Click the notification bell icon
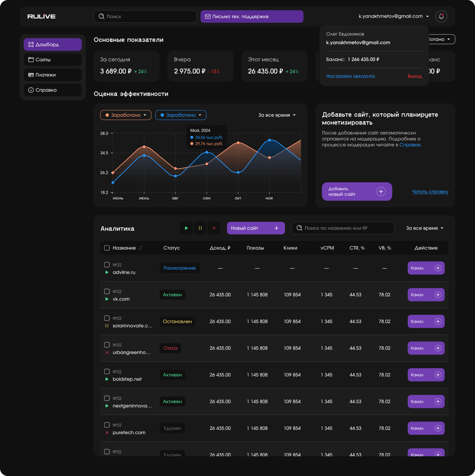The image size is (475, 476). pos(441,17)
